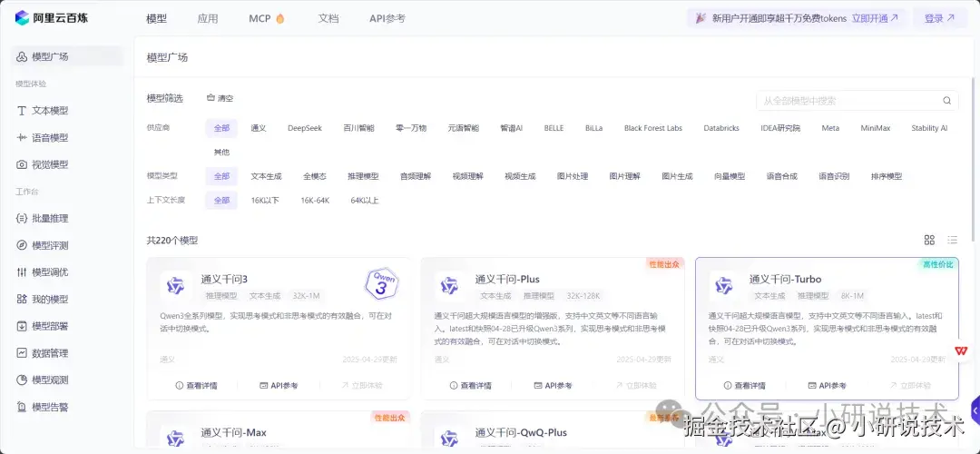The width and height of the screenshot is (980, 454).
Task: Click the model search input field
Action: click(x=857, y=101)
